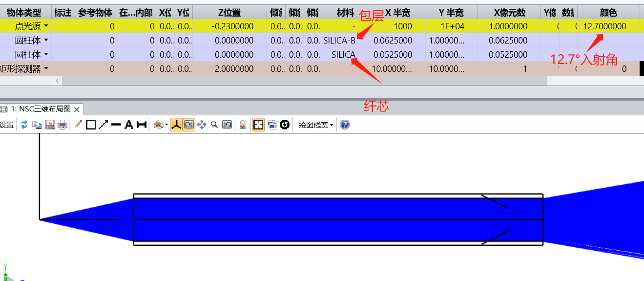Click the black circular down-arrow icon
The height and width of the screenshot is (281, 644).
(x=285, y=125)
